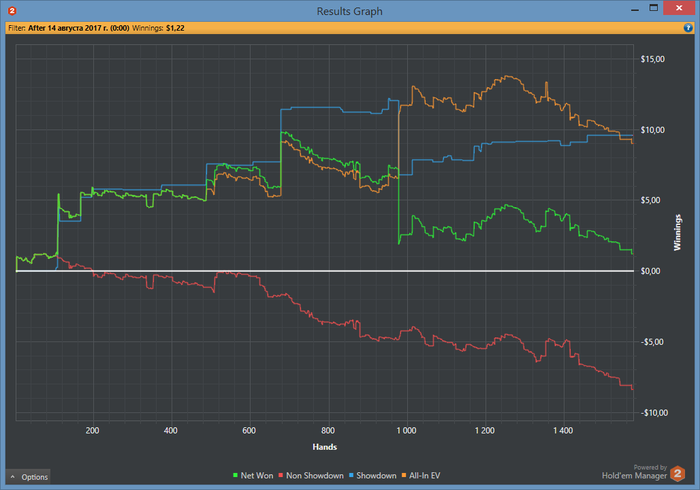
Task: Toggle the Non Showdown legend entry
Action: pos(311,476)
